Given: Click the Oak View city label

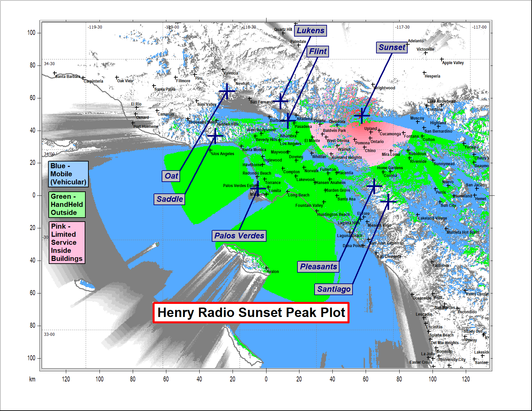Looking at the screenshot, I should coord(125,81).
